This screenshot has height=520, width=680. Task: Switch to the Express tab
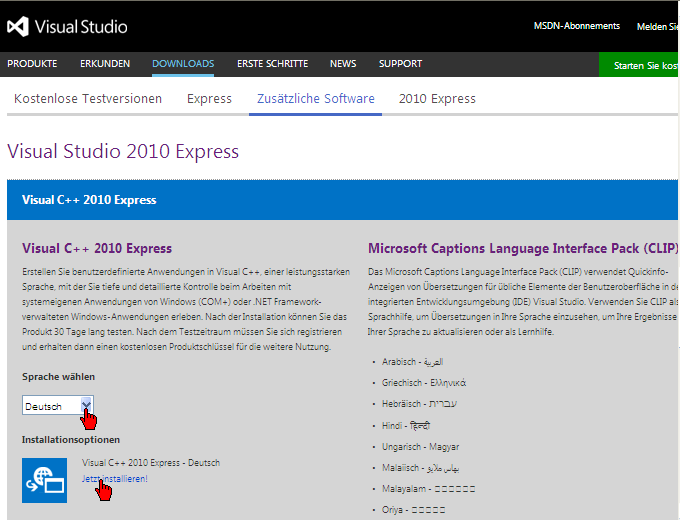point(209,98)
